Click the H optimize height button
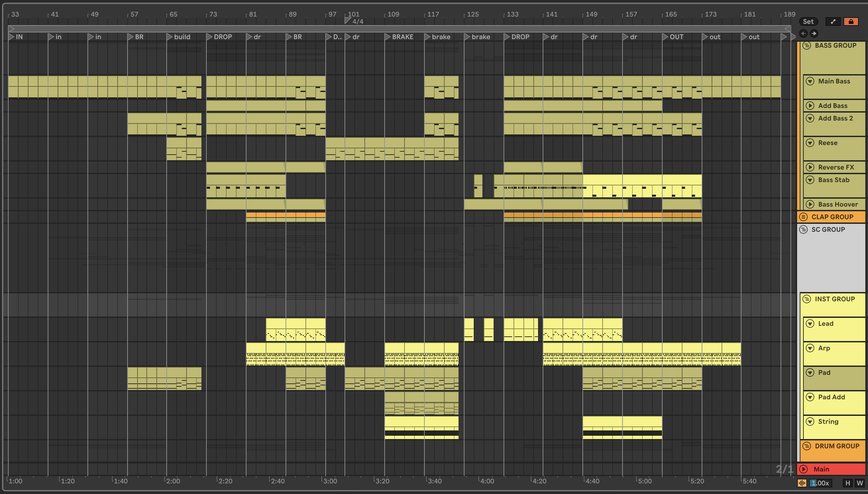The width and height of the screenshot is (868, 494). 848,483
